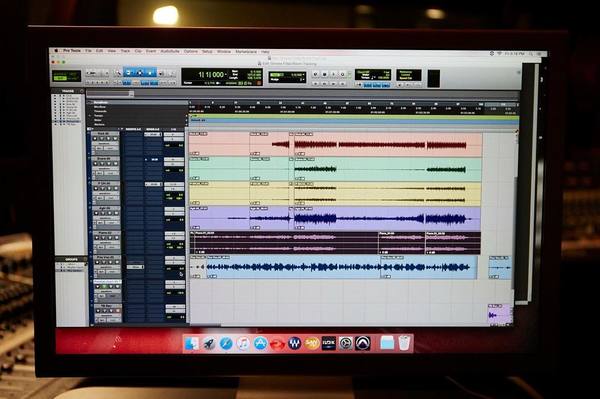Select the small purple clip at bottom right
This screenshot has width=600, height=399.
[500, 314]
